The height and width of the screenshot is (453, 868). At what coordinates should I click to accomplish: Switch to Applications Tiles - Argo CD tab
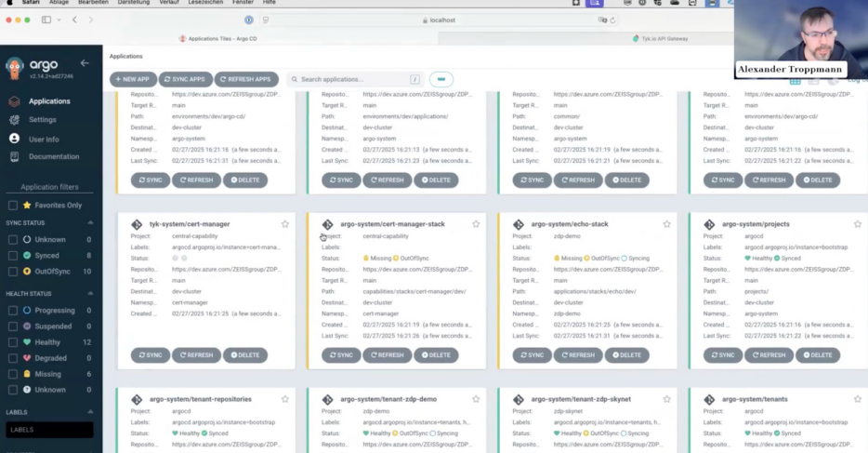coord(217,39)
